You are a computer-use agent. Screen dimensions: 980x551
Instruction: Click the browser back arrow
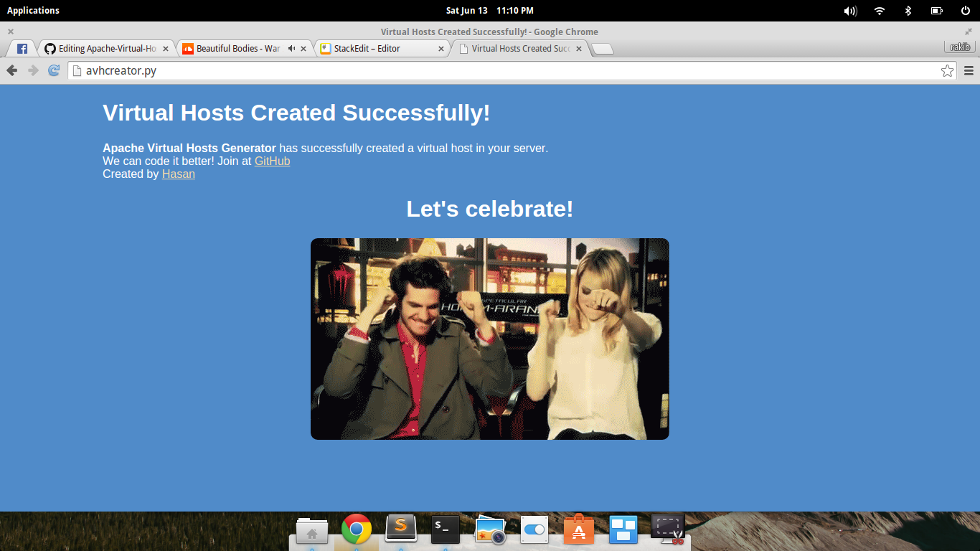(x=11, y=70)
